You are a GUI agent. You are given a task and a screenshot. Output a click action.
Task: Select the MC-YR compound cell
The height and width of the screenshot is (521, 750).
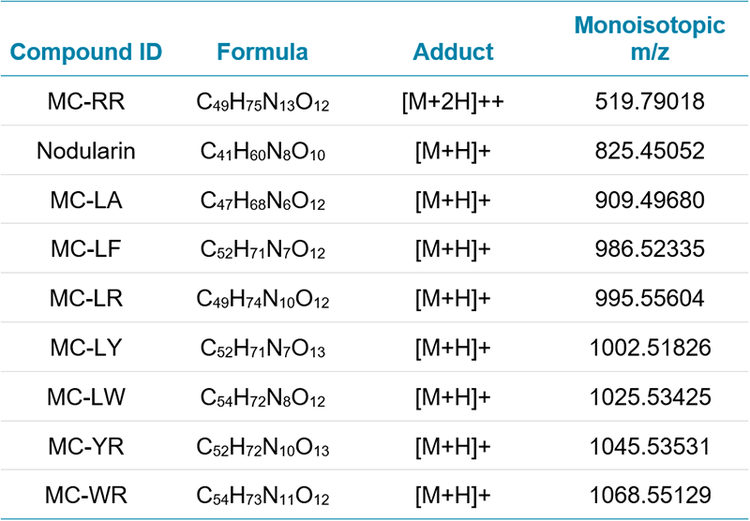pos(86,446)
